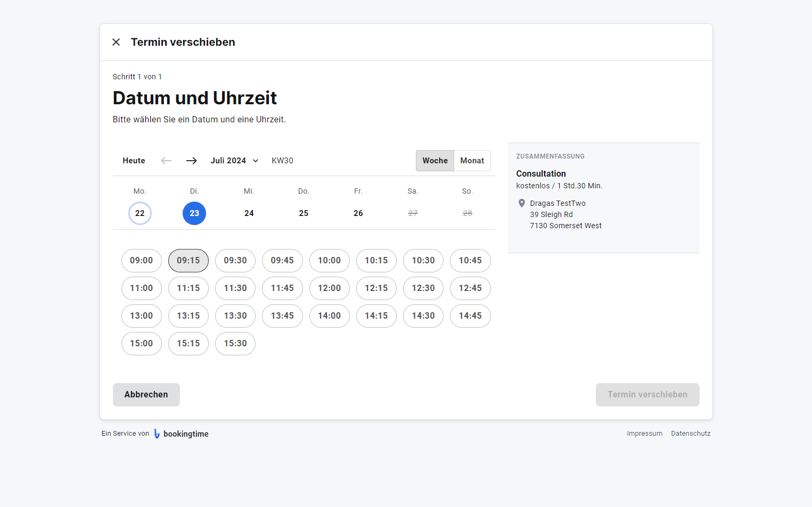Choose the 09:30 time slot
812x507 pixels.
[235, 261]
